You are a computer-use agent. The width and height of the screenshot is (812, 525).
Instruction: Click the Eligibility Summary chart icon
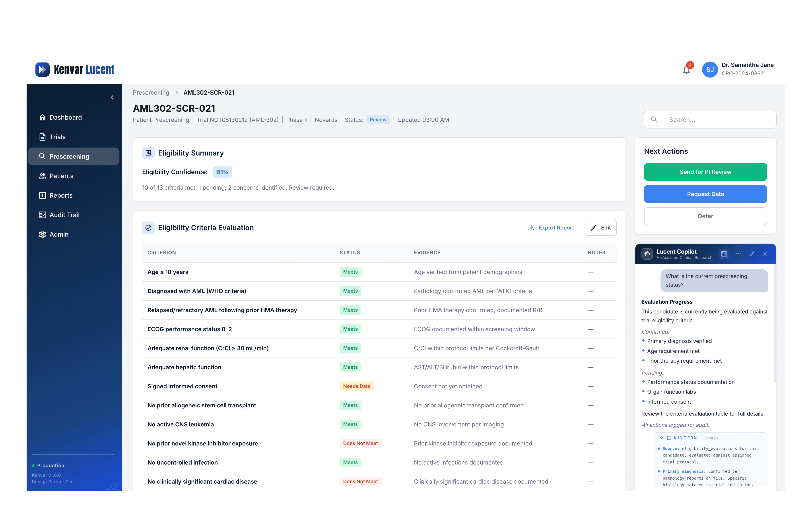(x=148, y=153)
